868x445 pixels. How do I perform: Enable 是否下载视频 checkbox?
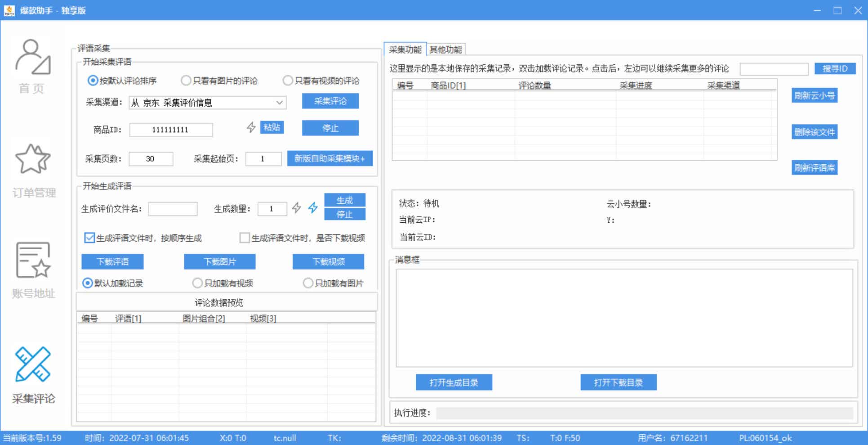(x=245, y=238)
